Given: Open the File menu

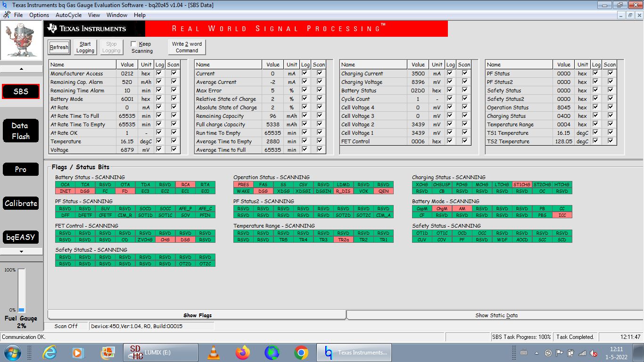Looking at the screenshot, I should click(18, 15).
